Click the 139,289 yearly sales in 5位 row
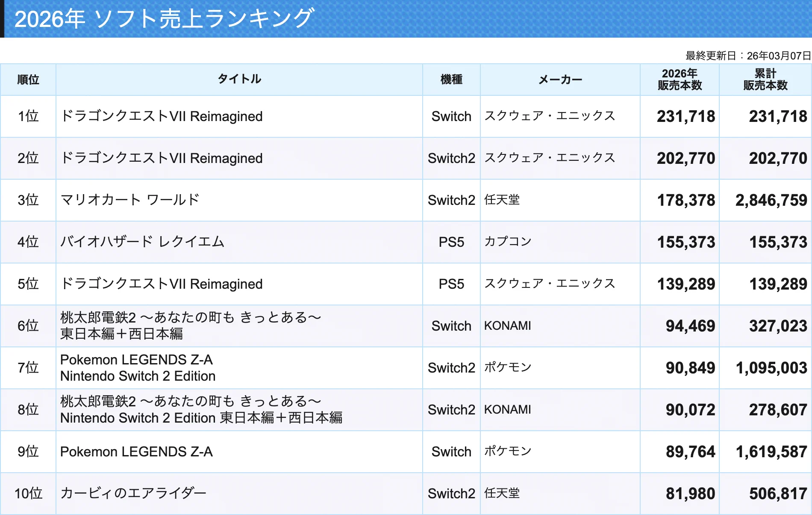This screenshot has width=812, height=515. click(x=686, y=284)
